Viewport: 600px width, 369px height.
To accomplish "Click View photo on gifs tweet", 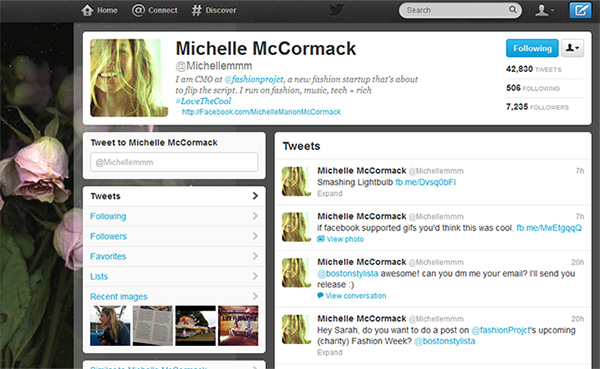I will click(x=345, y=239).
